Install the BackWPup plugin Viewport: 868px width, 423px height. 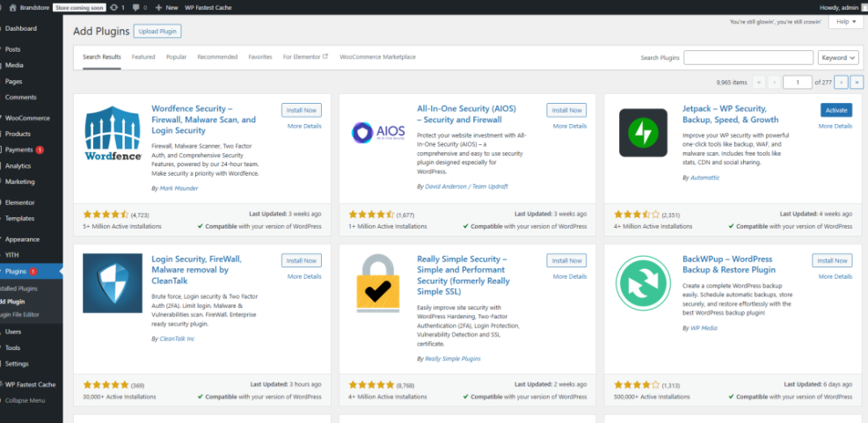click(x=832, y=260)
